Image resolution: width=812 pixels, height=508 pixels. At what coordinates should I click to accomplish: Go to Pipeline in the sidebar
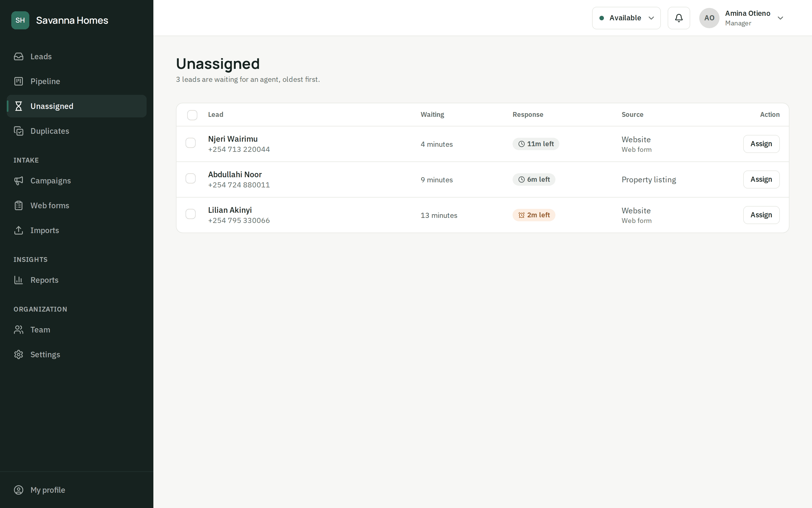76,81
